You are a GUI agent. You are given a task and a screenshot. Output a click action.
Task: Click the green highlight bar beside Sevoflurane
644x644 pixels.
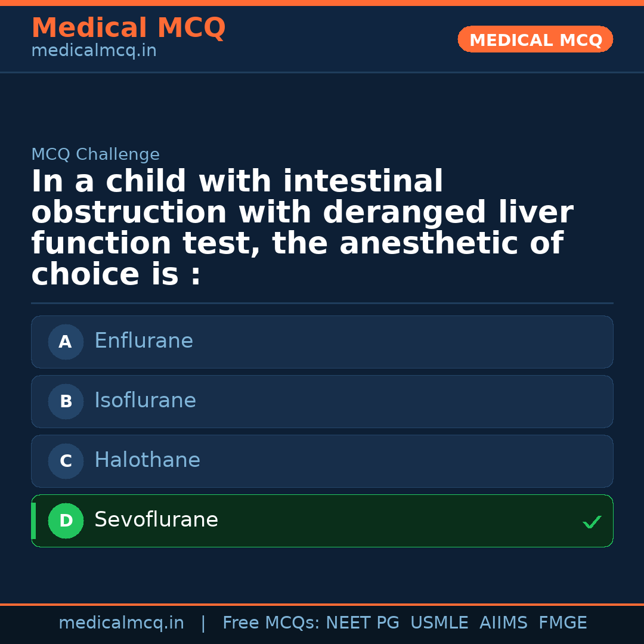coord(33,521)
